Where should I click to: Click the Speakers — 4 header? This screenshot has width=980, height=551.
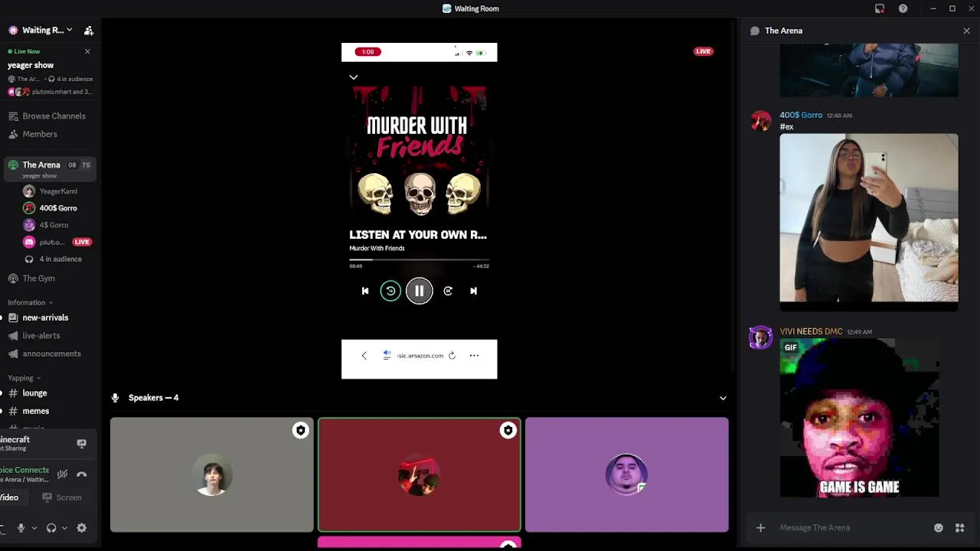(x=153, y=398)
